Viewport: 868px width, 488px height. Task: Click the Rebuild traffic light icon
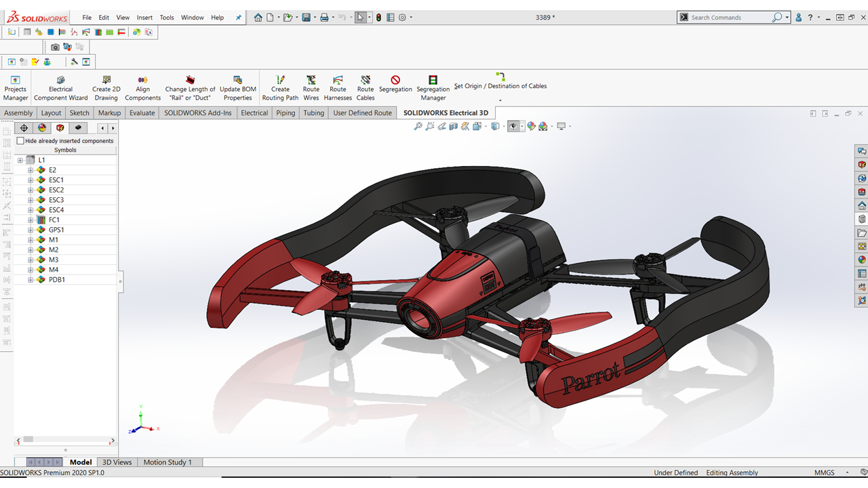pyautogui.click(x=378, y=18)
